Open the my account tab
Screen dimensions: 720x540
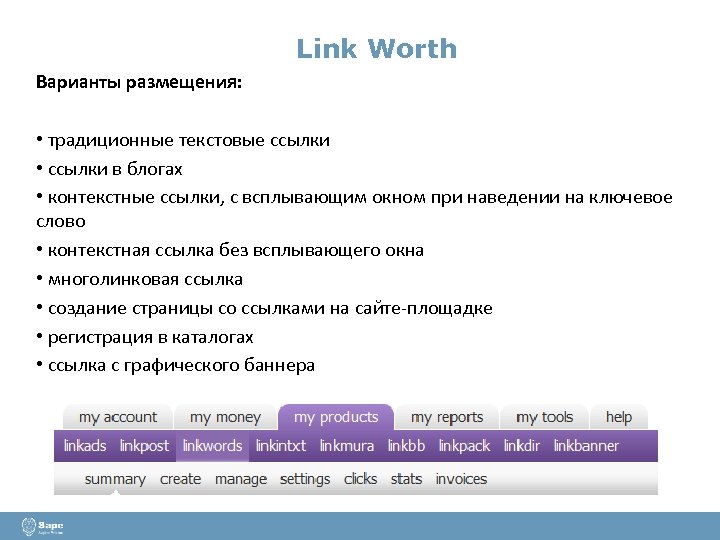(x=118, y=417)
